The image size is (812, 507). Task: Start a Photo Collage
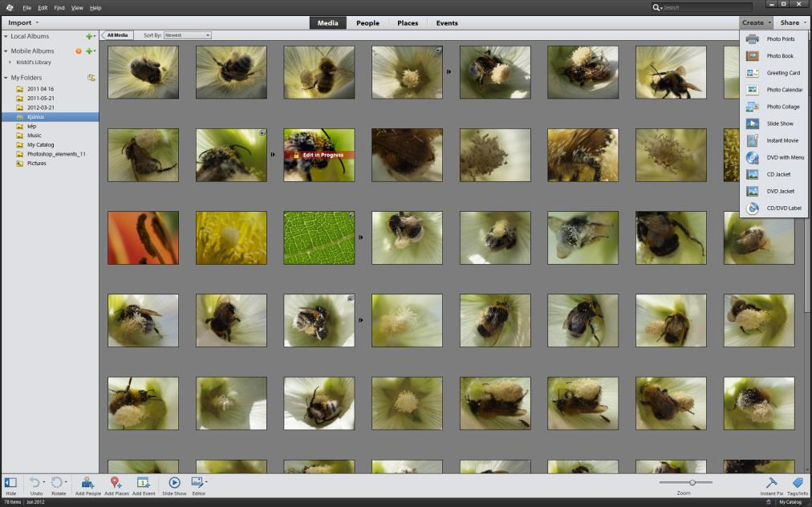pyautogui.click(x=773, y=107)
